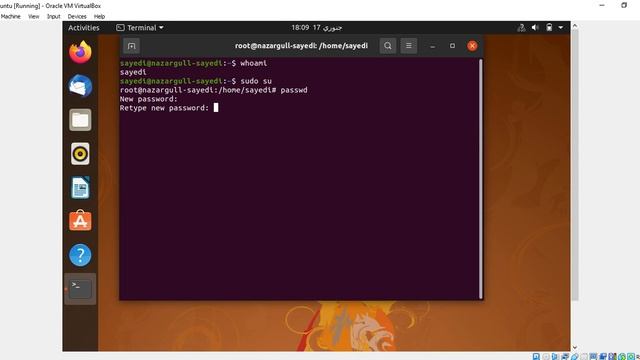640x360 pixels.
Task: Launch LibreOffice Writer from the dock
Action: click(80, 188)
